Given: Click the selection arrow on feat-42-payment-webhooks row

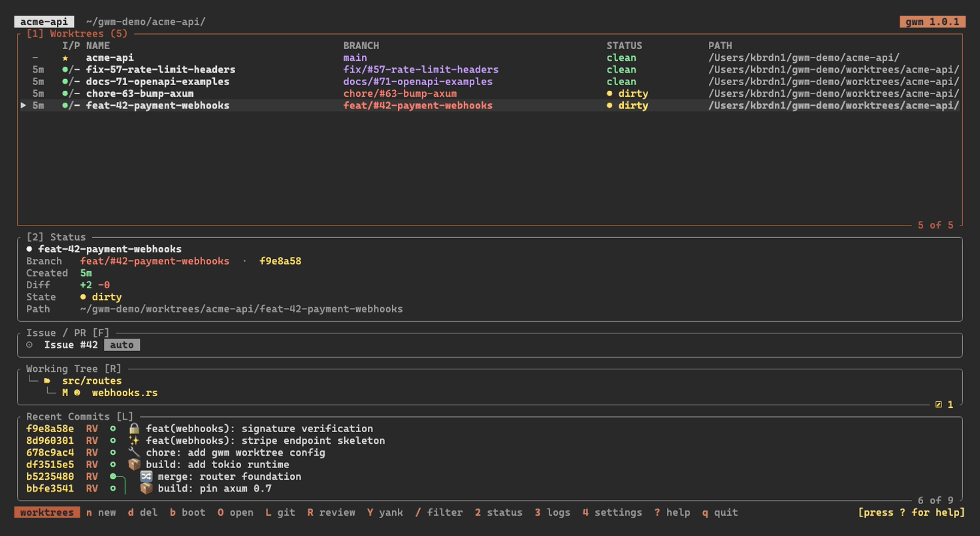Looking at the screenshot, I should (x=24, y=105).
